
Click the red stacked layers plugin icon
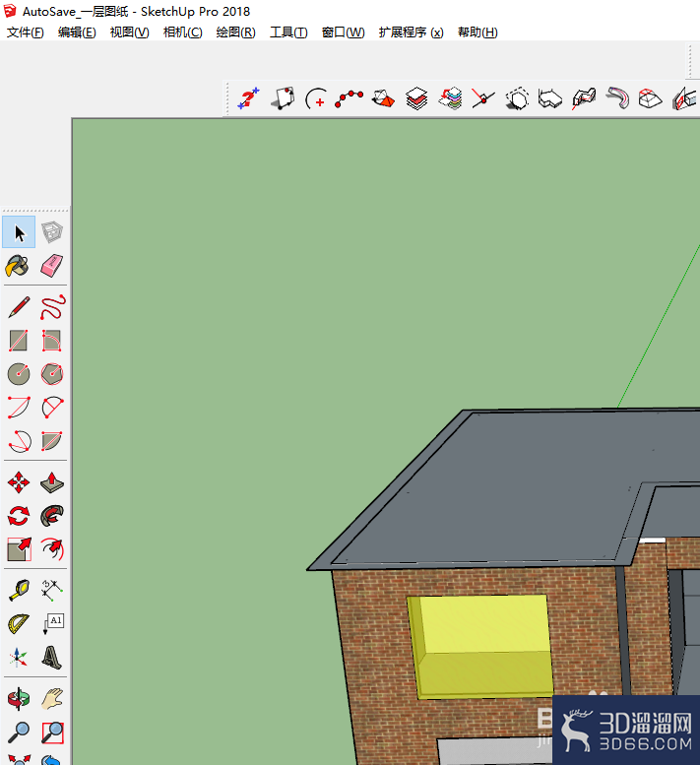click(416, 99)
